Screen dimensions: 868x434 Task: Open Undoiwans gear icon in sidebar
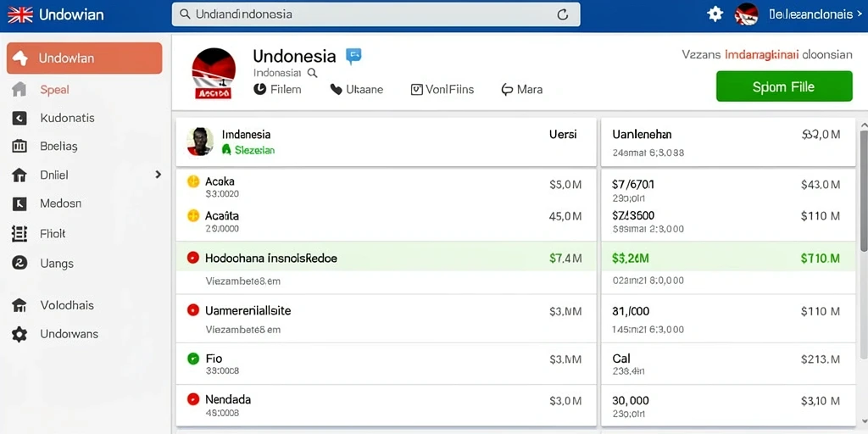coord(19,334)
